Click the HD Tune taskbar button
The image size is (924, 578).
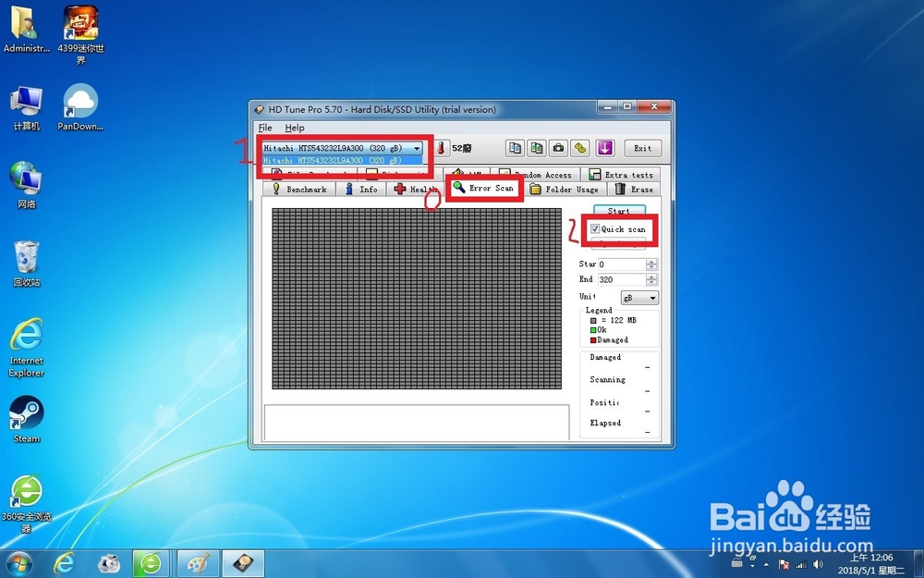coord(243,564)
